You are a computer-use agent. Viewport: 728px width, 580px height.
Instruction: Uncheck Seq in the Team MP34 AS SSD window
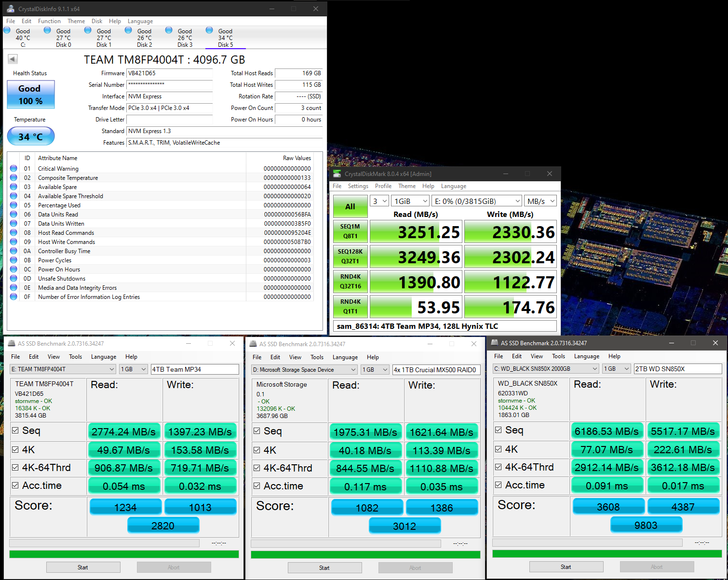tap(15, 431)
